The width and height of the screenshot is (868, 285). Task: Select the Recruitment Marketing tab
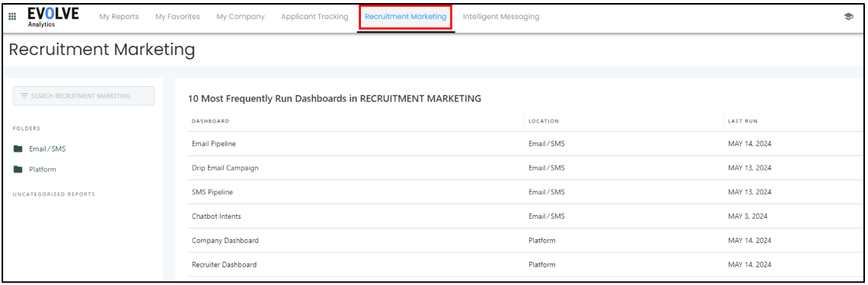click(x=405, y=17)
